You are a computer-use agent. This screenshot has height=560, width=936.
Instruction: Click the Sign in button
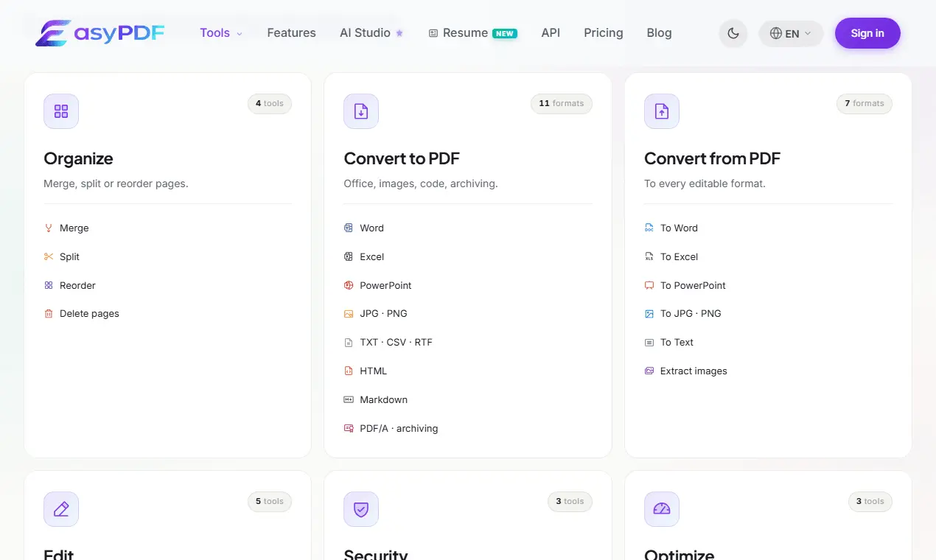867,33
